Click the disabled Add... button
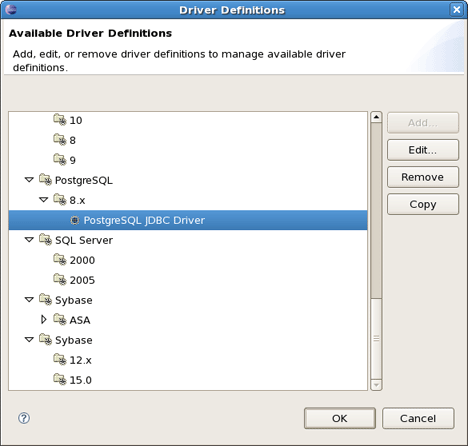This screenshot has height=446, width=468. tap(423, 123)
